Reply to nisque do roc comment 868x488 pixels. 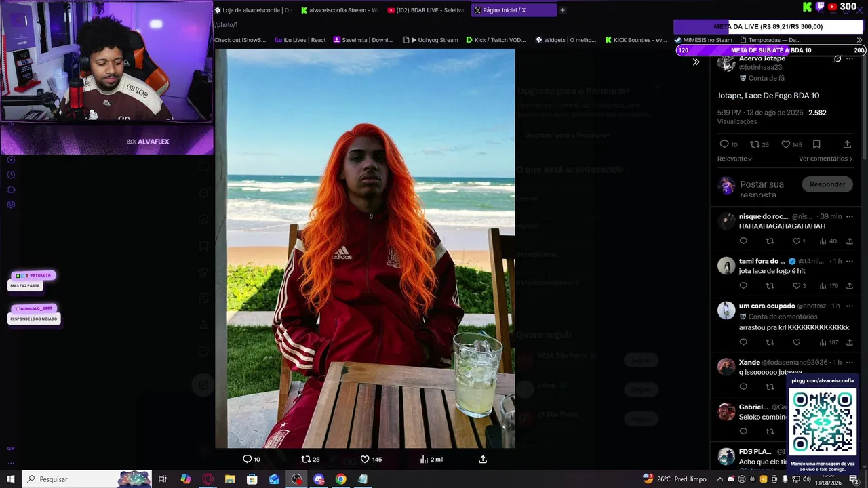[743, 241]
